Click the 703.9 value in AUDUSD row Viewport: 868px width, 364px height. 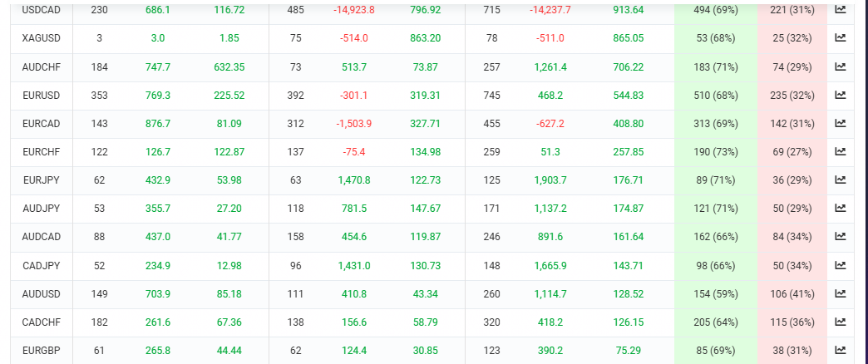tap(158, 294)
